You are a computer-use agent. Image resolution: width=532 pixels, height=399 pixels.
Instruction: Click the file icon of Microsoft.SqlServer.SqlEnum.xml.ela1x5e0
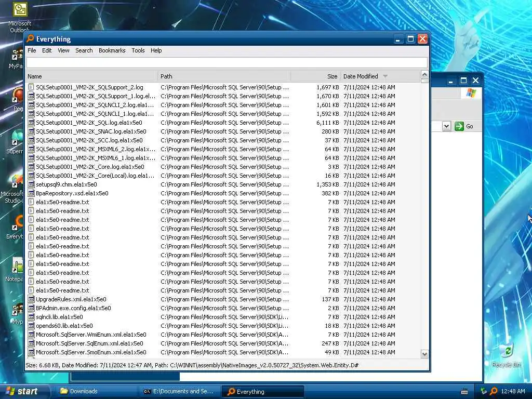[31, 343]
